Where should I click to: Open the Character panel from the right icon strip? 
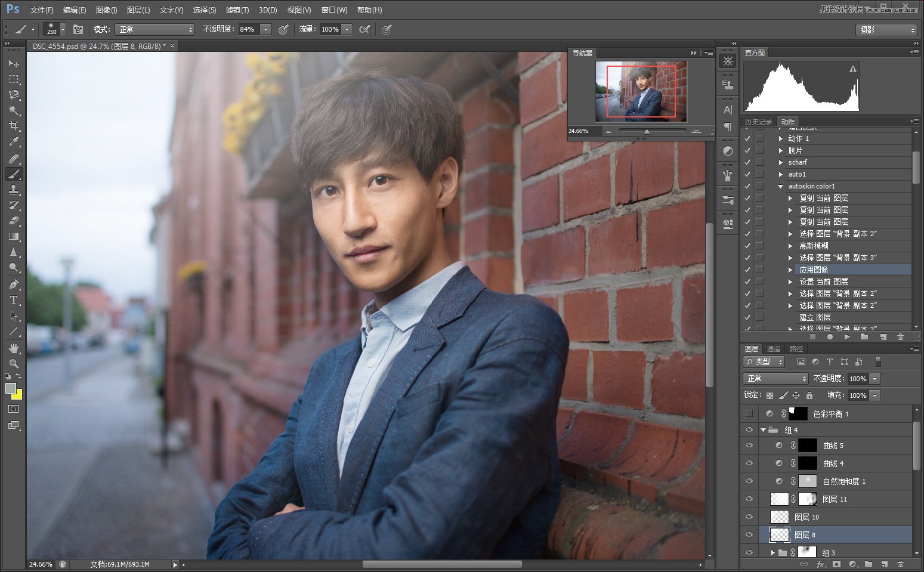point(727,110)
